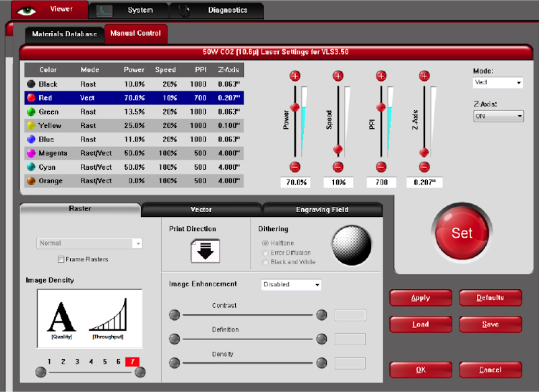Click the Load button
539x392 pixels.
pyautogui.click(x=420, y=325)
